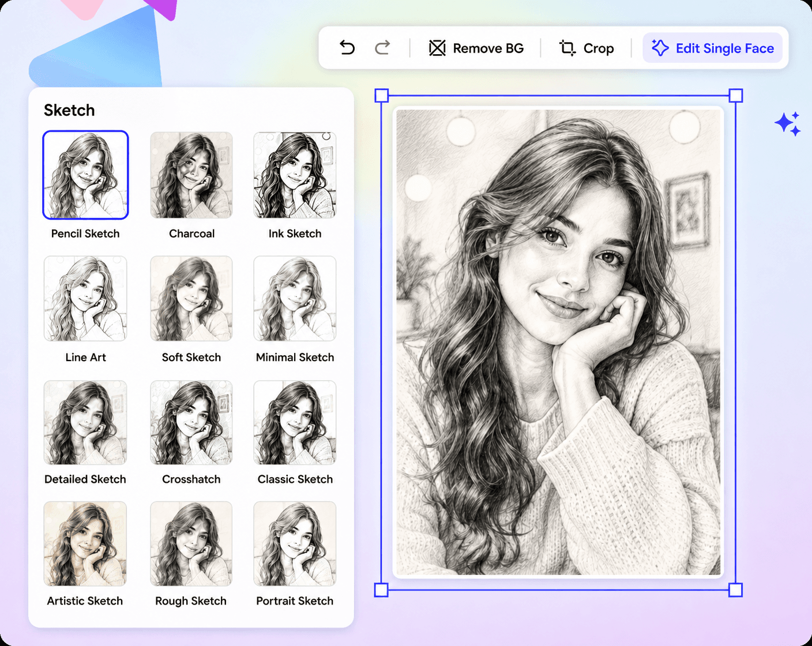Choose the Minimal Sketch thumbnail
This screenshot has height=646, width=812.
295,299
